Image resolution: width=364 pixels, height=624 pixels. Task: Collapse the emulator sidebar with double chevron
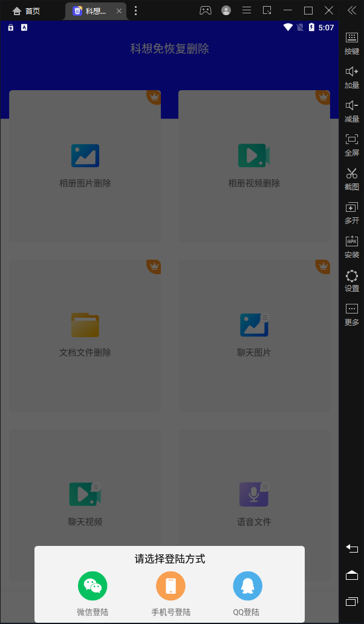pyautogui.click(x=352, y=10)
